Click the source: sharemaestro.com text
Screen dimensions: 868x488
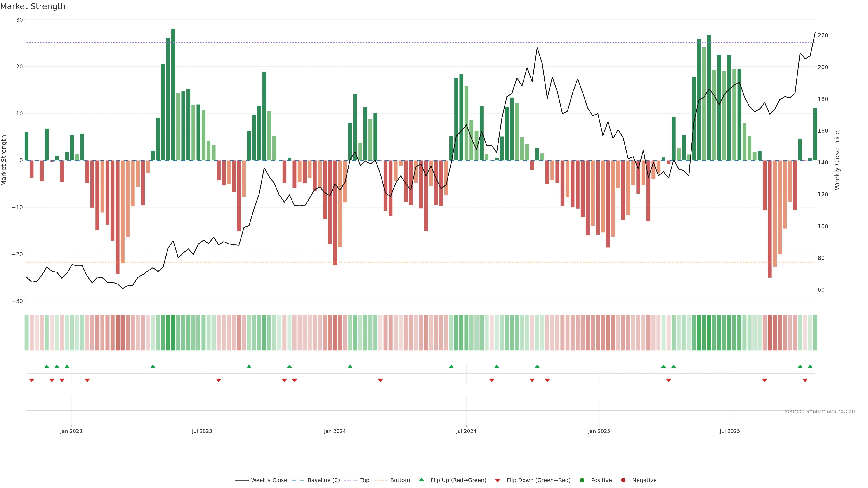coord(821,411)
